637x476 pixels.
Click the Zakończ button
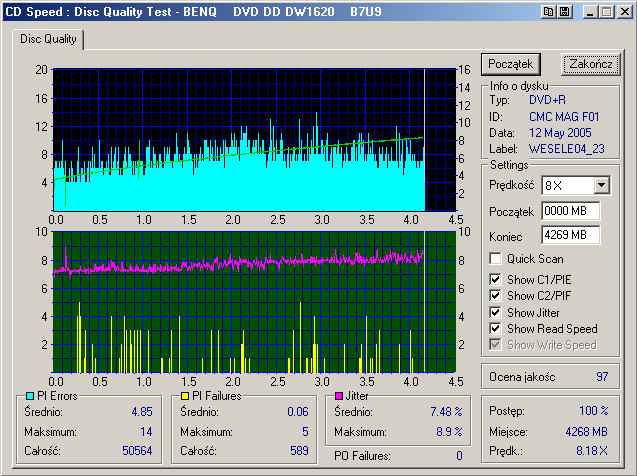(x=591, y=64)
